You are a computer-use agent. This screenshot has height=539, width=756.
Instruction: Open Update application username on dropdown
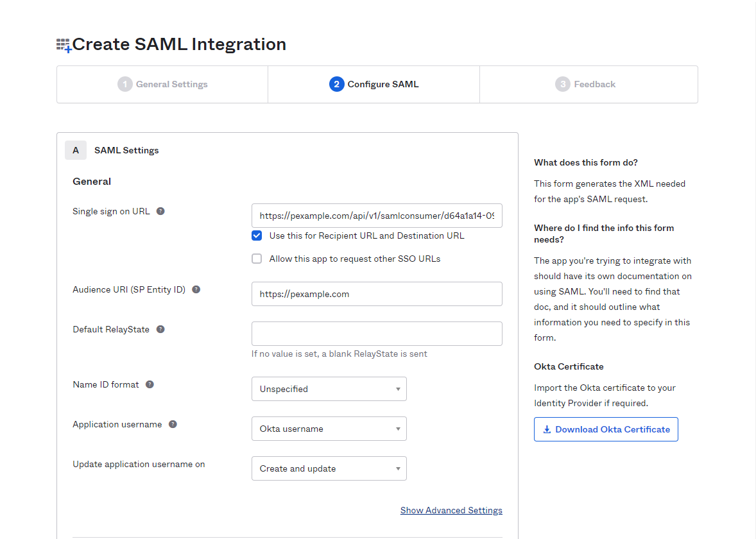point(329,468)
